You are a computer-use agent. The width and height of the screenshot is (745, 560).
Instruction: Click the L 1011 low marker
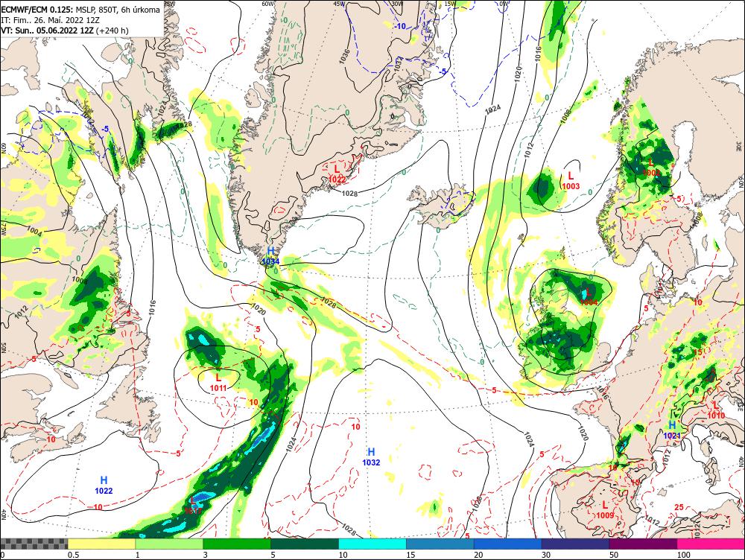click(x=218, y=382)
